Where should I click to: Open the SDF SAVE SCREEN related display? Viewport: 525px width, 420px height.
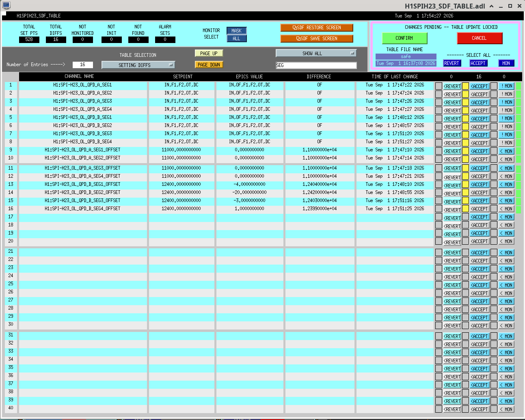[x=317, y=39]
